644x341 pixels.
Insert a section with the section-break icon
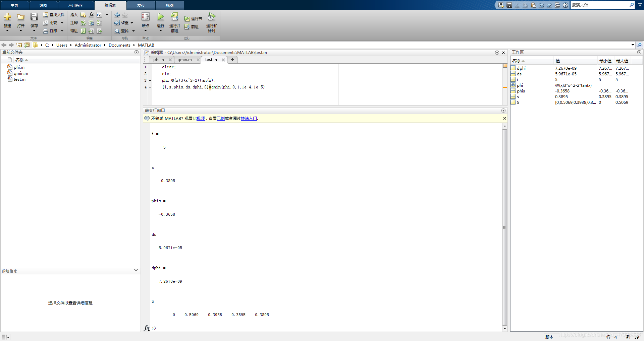[x=83, y=15]
